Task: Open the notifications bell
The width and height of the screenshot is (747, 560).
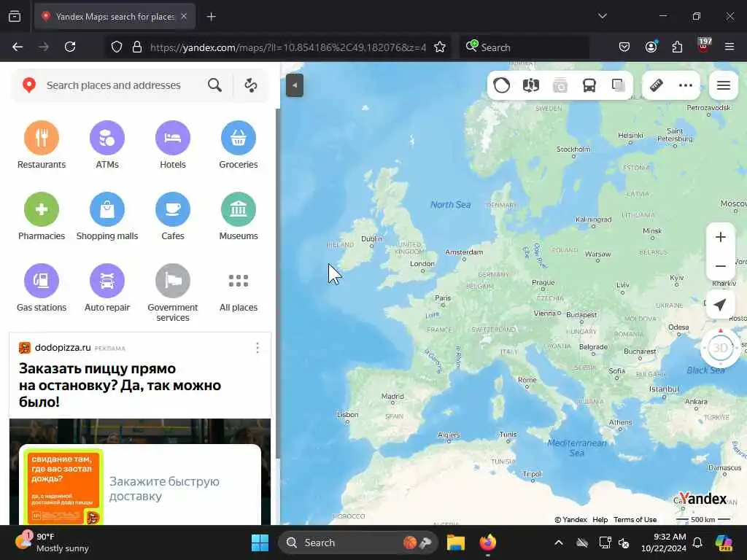Action: [x=697, y=542]
